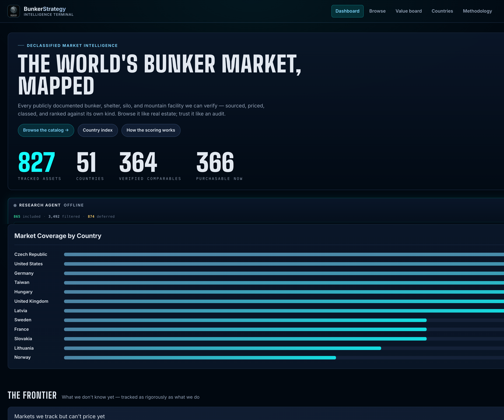Open the Country index button
504x420 pixels.
pos(98,130)
